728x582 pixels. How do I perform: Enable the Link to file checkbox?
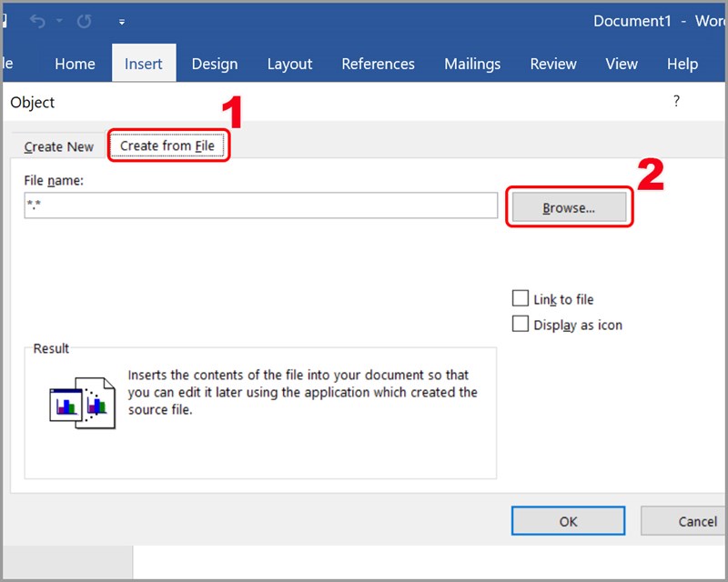pos(520,298)
